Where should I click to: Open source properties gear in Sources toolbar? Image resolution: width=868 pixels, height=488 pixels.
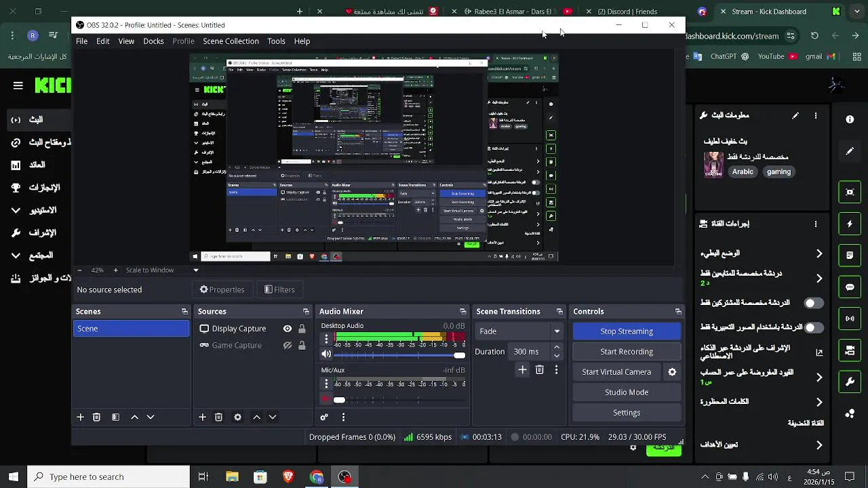click(237, 417)
